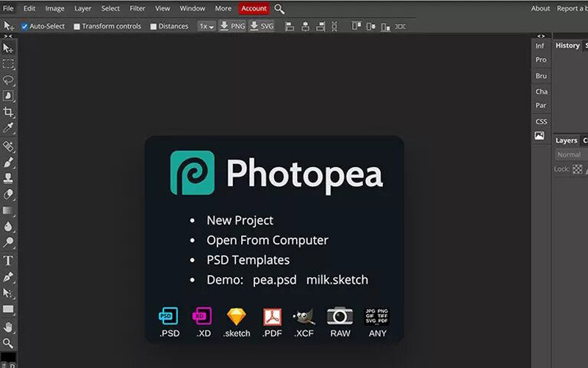The height and width of the screenshot is (368, 588).
Task: Click align top edges icon
Action: [x=356, y=26]
